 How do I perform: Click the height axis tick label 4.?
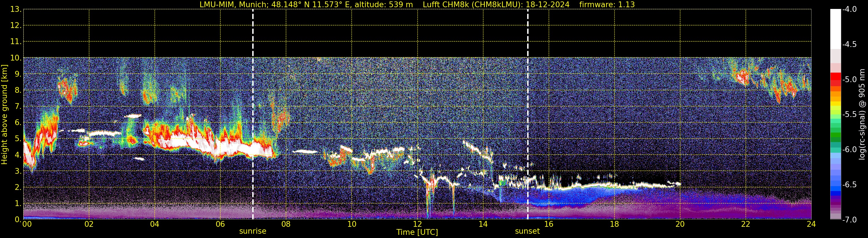click(18, 155)
